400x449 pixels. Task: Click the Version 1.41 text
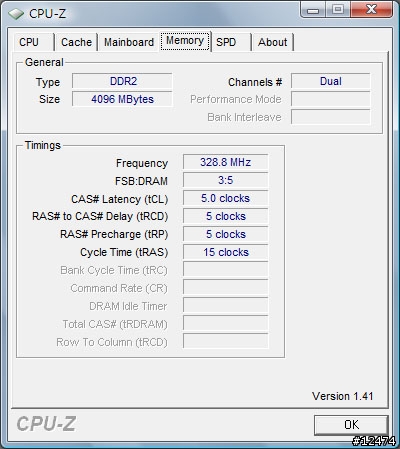click(x=343, y=396)
